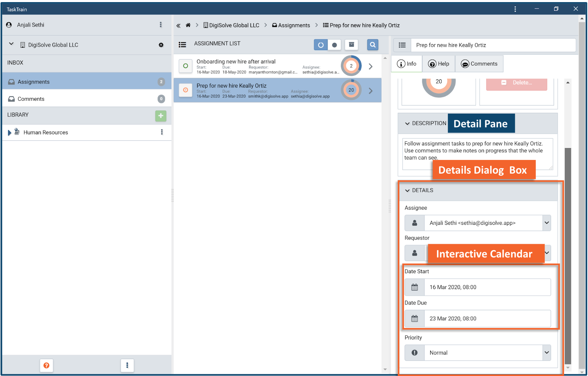This screenshot has height=376, width=588.
Task: Expand the Human Resources library folder
Action: coord(9,133)
